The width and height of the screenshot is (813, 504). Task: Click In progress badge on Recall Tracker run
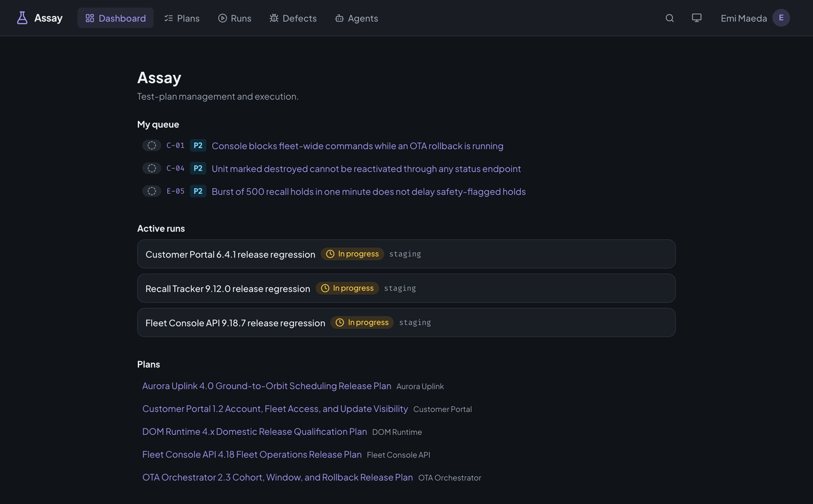tap(347, 288)
